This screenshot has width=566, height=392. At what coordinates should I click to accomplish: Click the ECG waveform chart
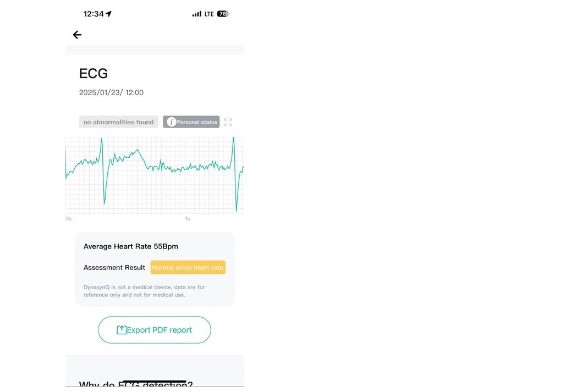pyautogui.click(x=155, y=175)
